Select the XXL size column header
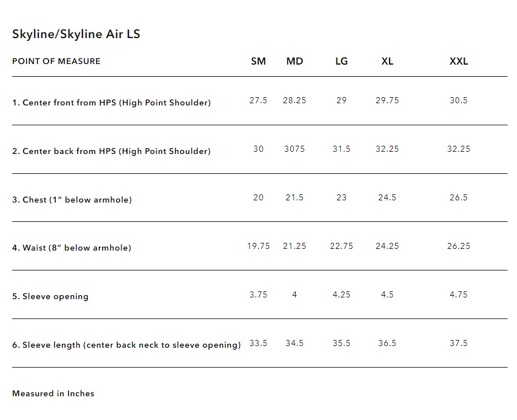This screenshot has width=517, height=420. [459, 61]
